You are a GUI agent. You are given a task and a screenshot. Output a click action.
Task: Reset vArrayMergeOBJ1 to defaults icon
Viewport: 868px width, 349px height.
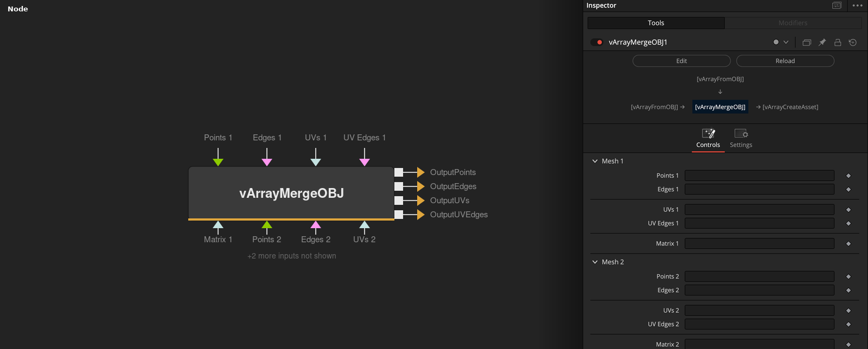pos(853,42)
